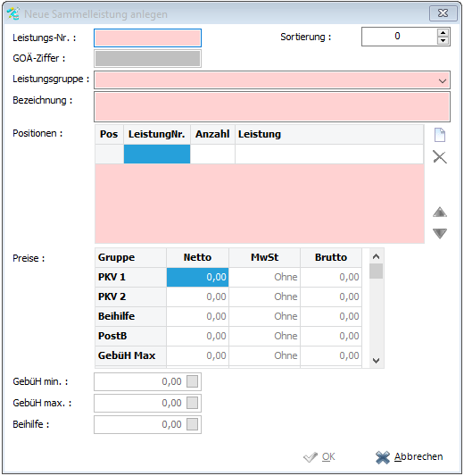
Task: Click the Preise table scroll down arrow
Action: coord(376,361)
